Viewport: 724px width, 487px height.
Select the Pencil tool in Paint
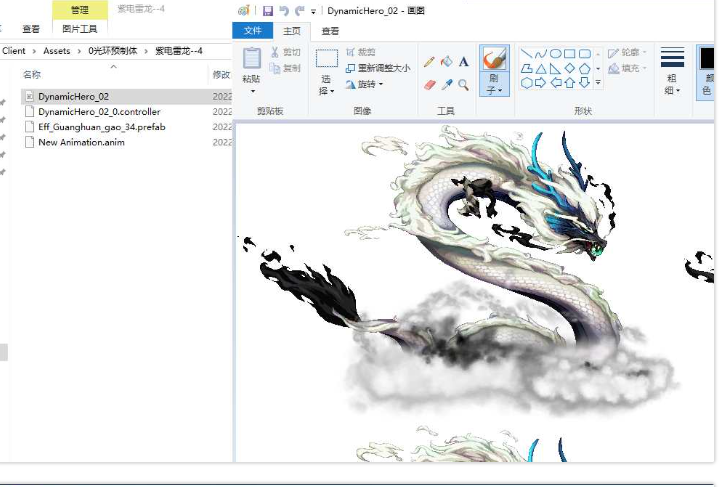tap(430, 62)
